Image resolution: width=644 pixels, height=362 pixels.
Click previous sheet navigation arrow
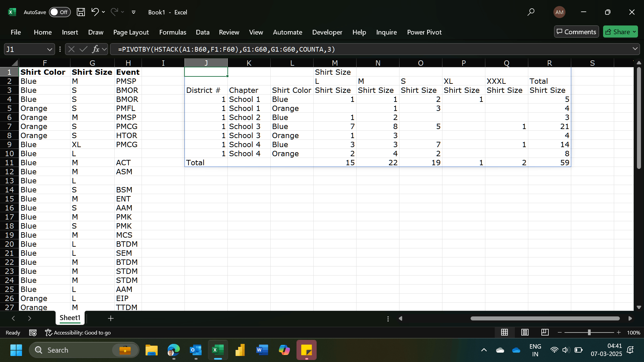pyautogui.click(x=13, y=318)
